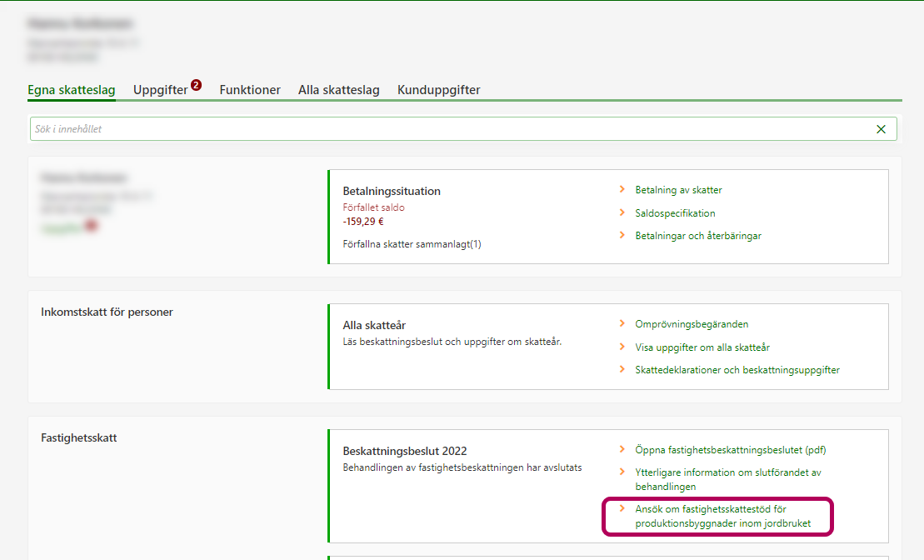Screen dimensions: 924x560
Task: Open the Funktioner tab
Action: 250,90
